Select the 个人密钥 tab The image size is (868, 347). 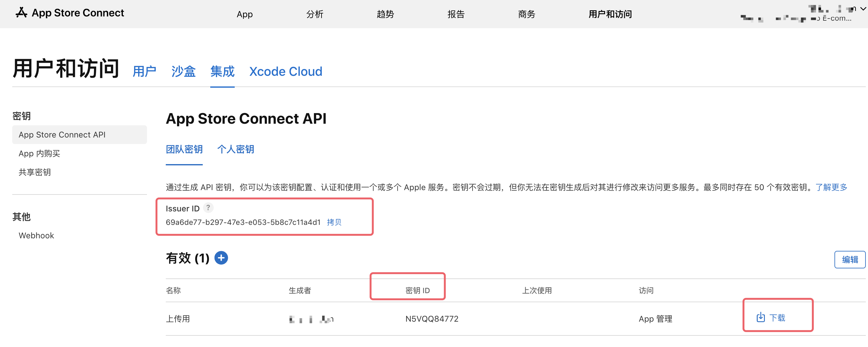pyautogui.click(x=236, y=149)
